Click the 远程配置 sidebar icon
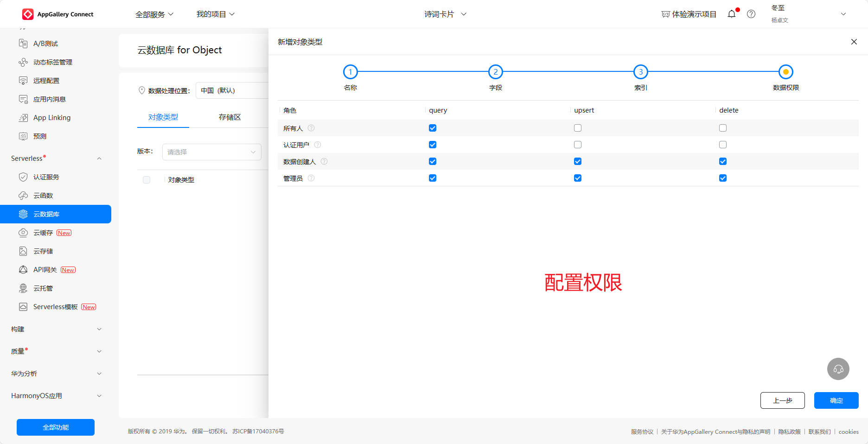The width and height of the screenshot is (868, 444). pos(23,81)
